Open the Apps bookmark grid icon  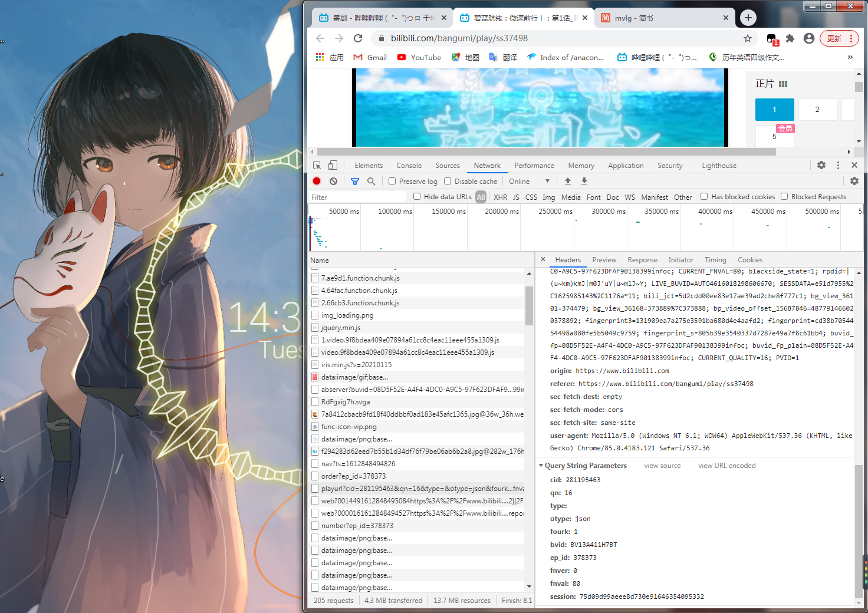coord(320,57)
